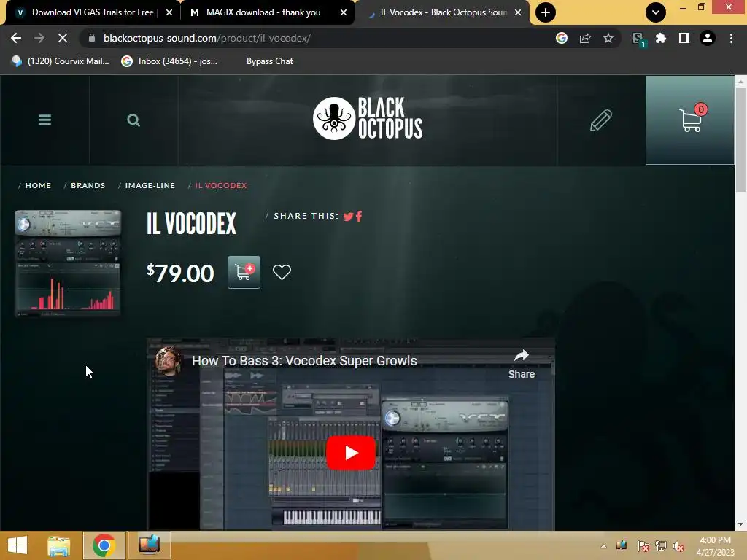Open the Action Center flag icon

[x=643, y=546]
